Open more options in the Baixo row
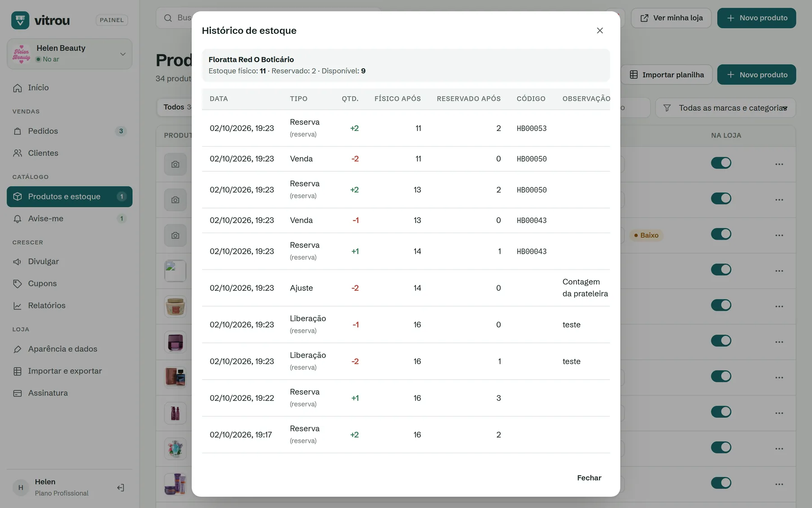Image resolution: width=812 pixels, height=508 pixels. click(779, 235)
